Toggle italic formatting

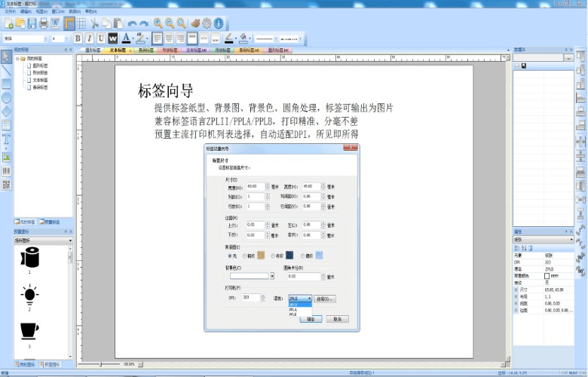point(89,38)
